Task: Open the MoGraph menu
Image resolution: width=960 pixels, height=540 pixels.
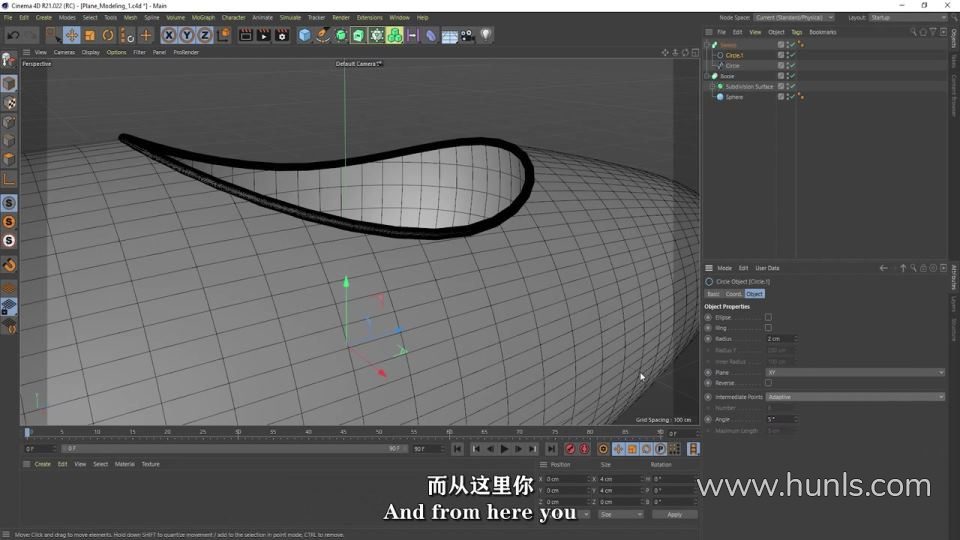Action: pos(203,17)
